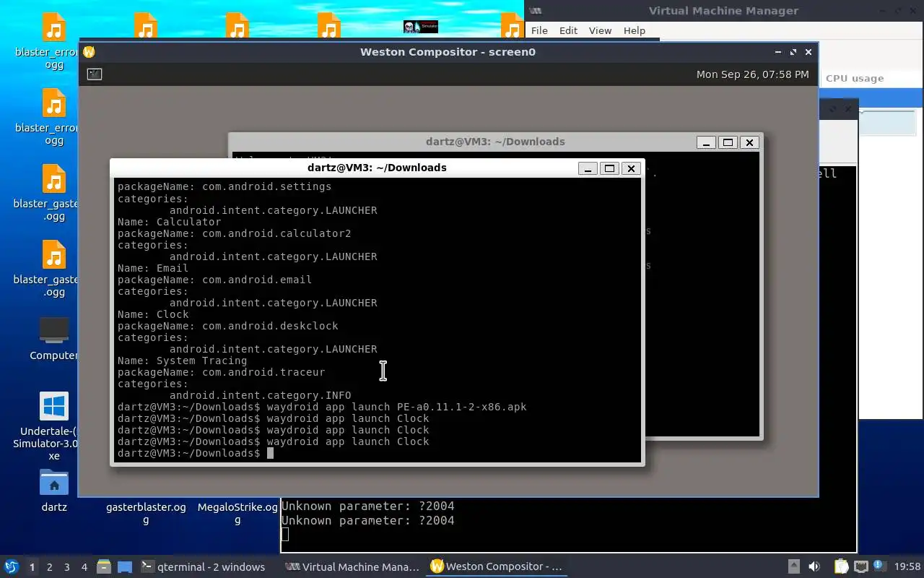Click text 'Name: Calculator' in terminal

pyautogui.click(x=169, y=222)
